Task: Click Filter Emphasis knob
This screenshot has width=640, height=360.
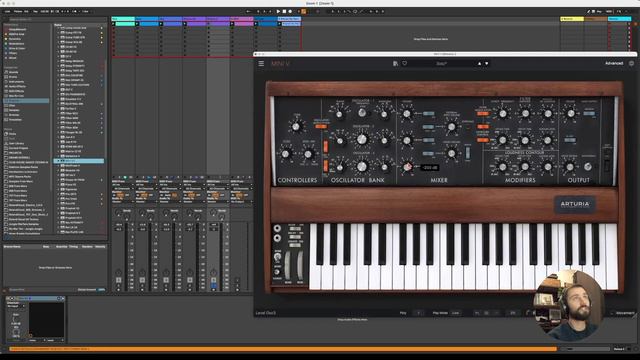Action: point(525,114)
